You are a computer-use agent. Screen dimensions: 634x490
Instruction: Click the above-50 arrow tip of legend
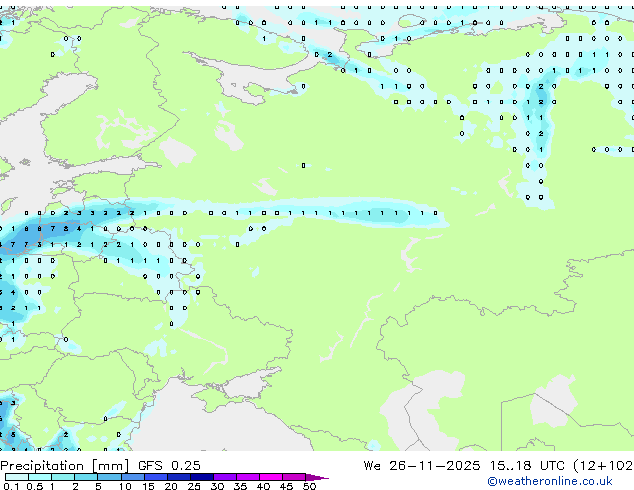(317, 477)
